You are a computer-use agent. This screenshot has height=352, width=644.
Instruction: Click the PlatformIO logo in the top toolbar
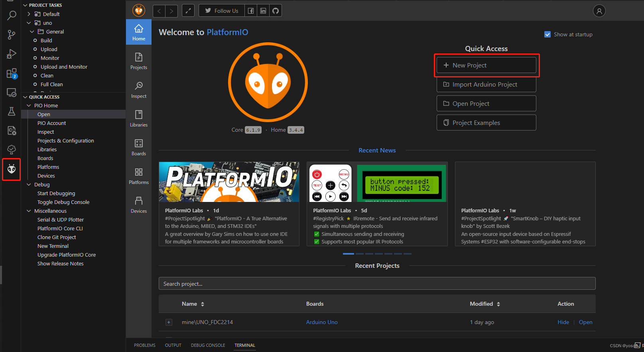(x=139, y=10)
